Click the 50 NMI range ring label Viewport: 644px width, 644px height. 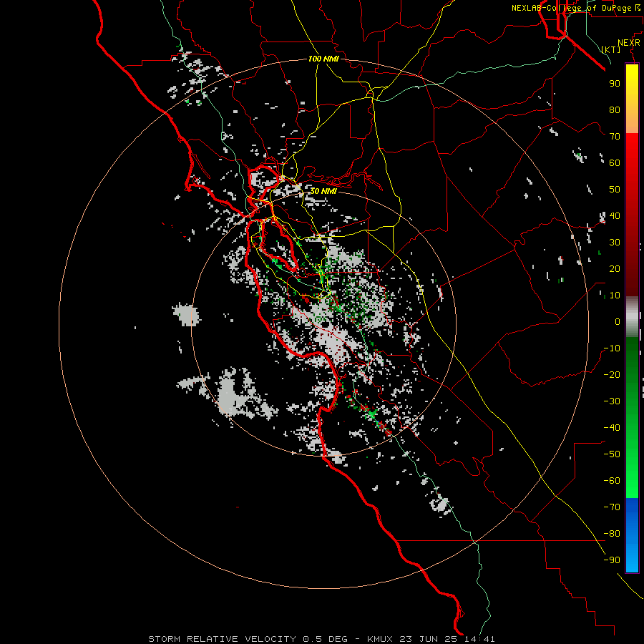[323, 191]
